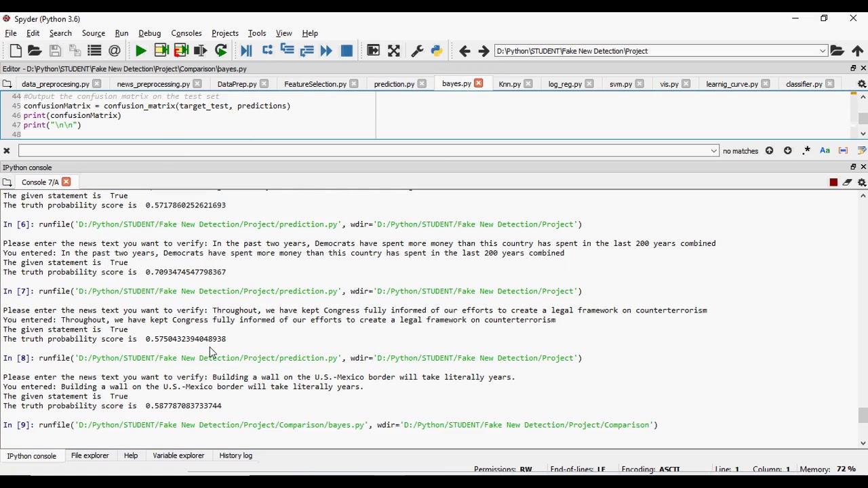Open IPython console options gear
Image resolution: width=868 pixels, height=488 pixels.
[x=862, y=182]
